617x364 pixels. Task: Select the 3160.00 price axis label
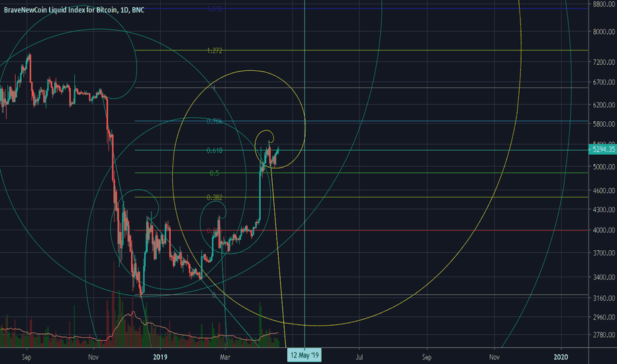604,298
